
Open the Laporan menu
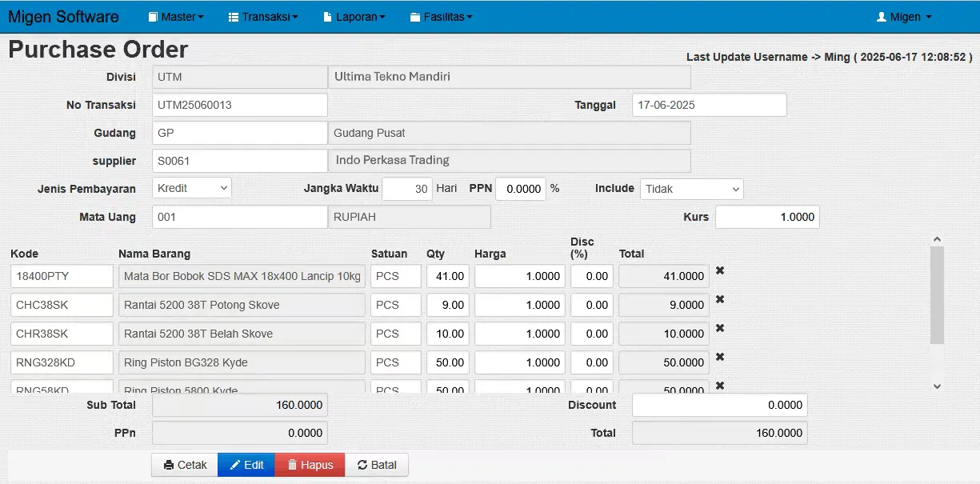pos(354,17)
